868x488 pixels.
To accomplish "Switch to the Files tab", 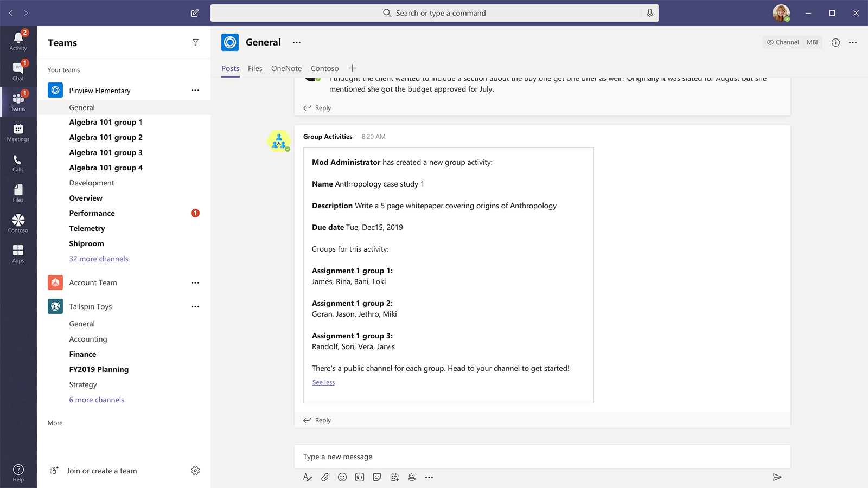I will [255, 68].
